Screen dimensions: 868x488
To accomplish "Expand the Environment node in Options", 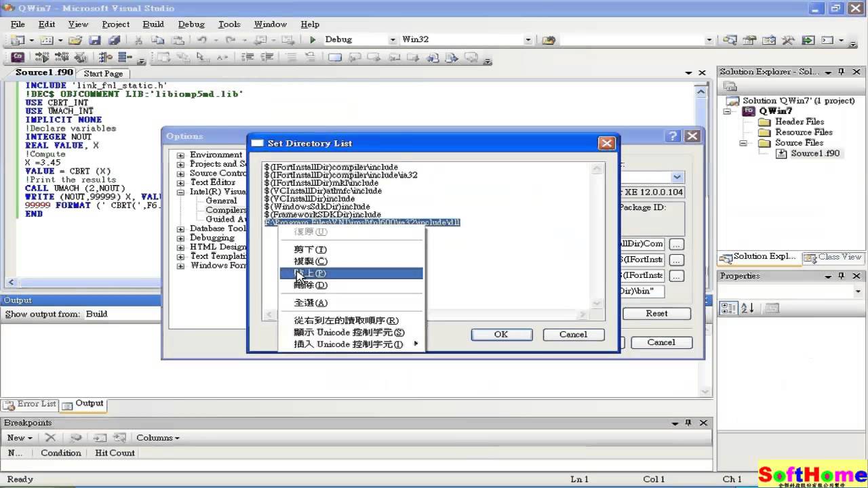I will point(180,155).
